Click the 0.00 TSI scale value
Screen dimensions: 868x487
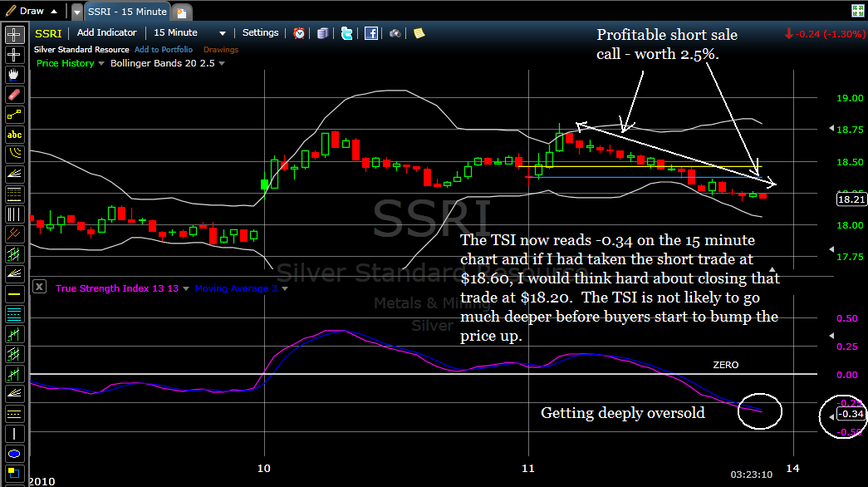(847, 375)
